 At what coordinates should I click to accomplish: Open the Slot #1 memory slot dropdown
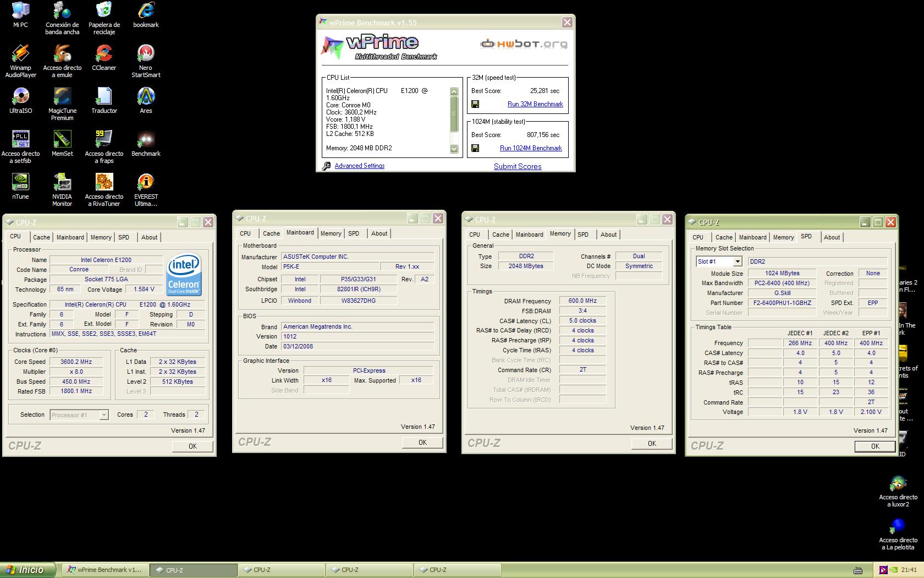coord(738,261)
